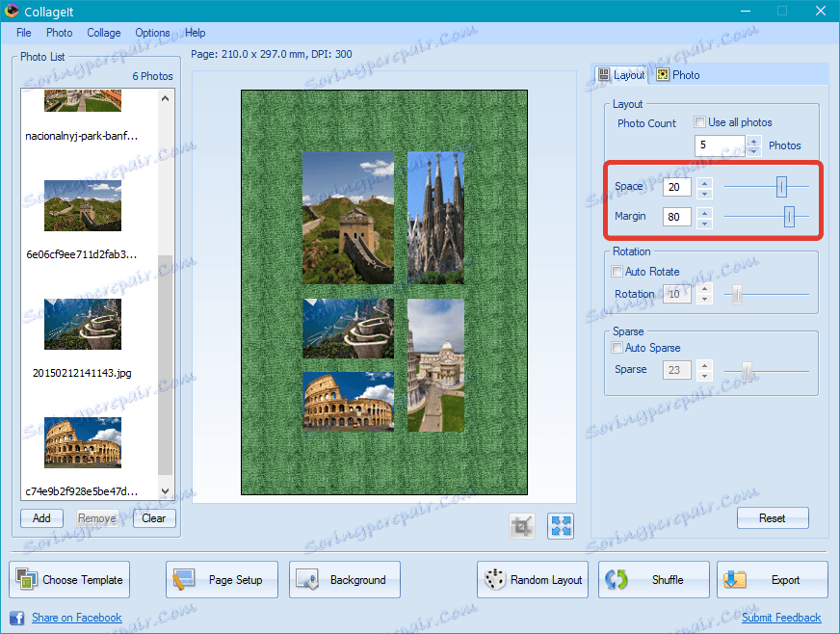The height and width of the screenshot is (634, 840).
Task: Open the Submit Feedback link
Action: (x=781, y=618)
